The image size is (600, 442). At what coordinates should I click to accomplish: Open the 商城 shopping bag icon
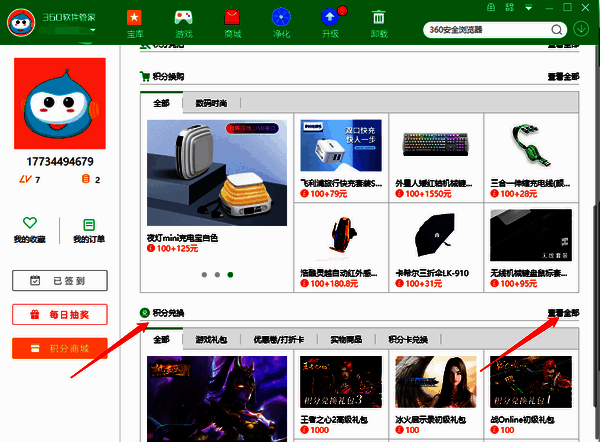(232, 18)
